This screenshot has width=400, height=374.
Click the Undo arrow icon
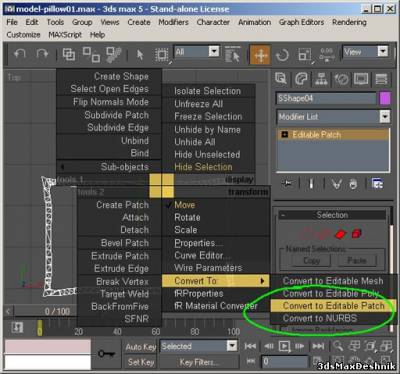(x=20, y=54)
